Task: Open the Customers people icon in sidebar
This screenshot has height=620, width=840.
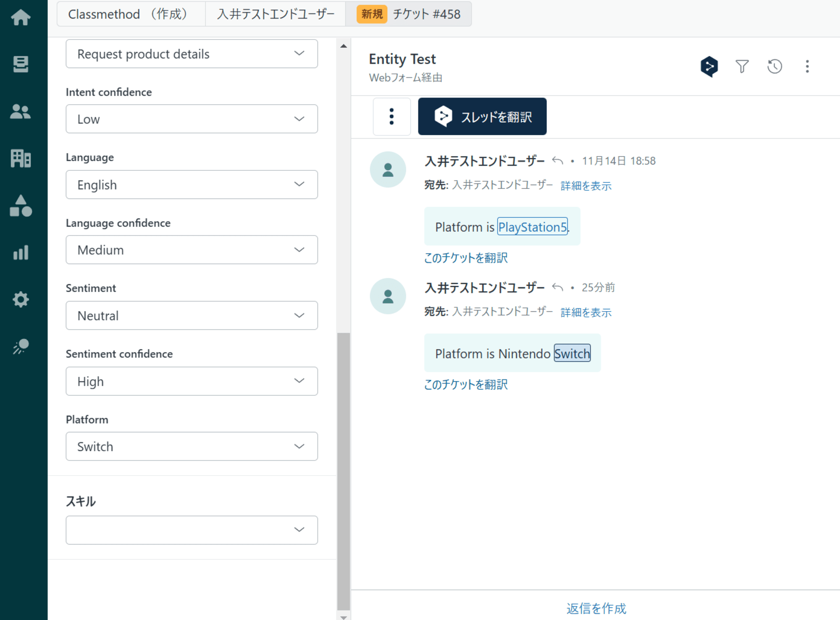Action: point(21,112)
